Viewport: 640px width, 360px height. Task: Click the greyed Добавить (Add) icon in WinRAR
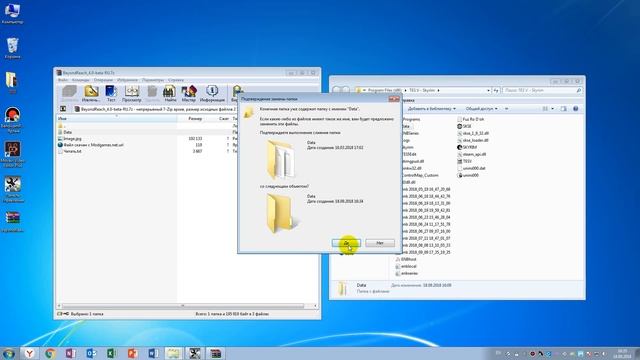pyautogui.click(x=70, y=93)
